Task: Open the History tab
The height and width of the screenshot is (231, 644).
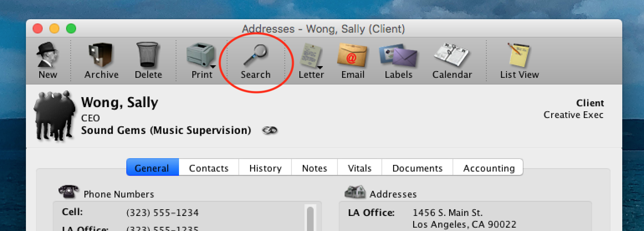Action: pyautogui.click(x=265, y=168)
